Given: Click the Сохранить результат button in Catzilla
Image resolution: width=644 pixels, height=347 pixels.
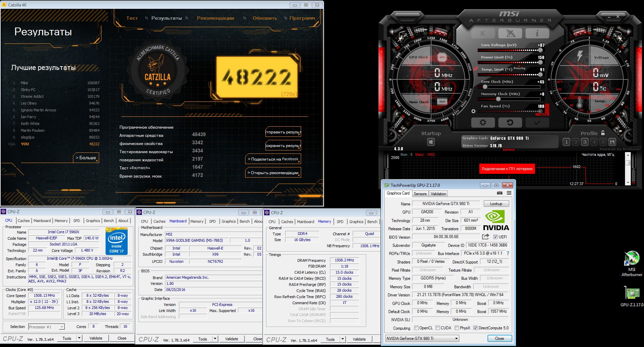Looking at the screenshot, I should pos(283,145).
